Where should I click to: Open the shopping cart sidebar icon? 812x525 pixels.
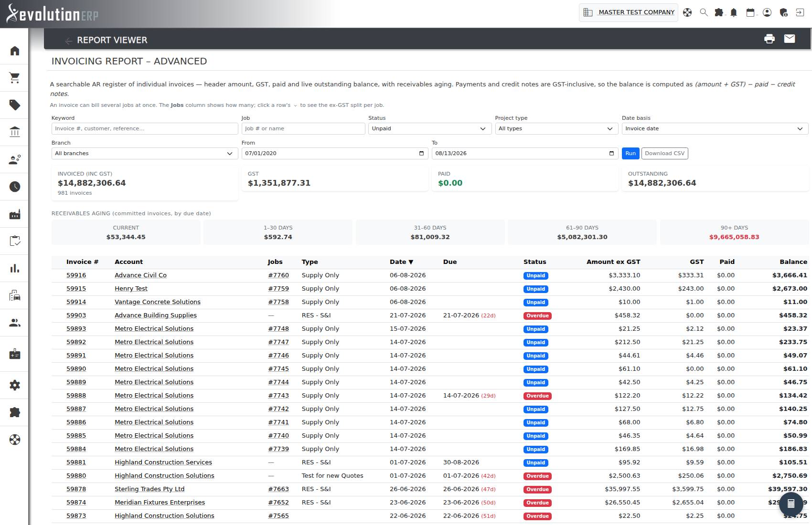coord(15,78)
